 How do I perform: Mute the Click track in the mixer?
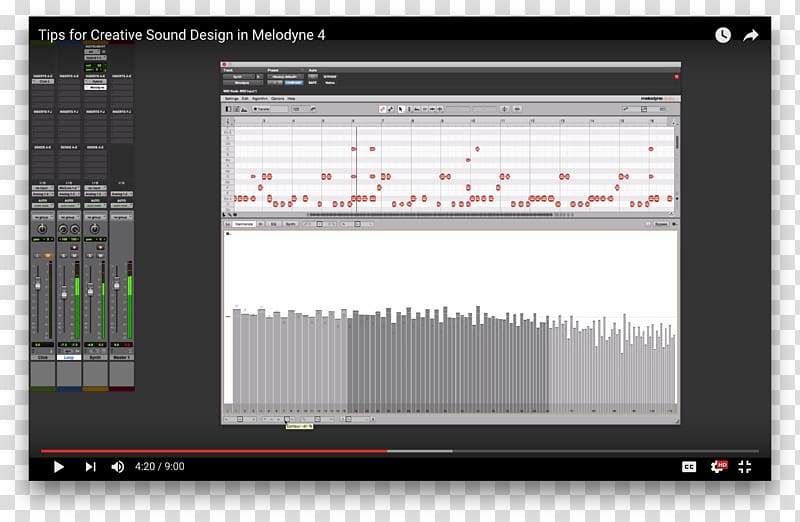coord(47,256)
